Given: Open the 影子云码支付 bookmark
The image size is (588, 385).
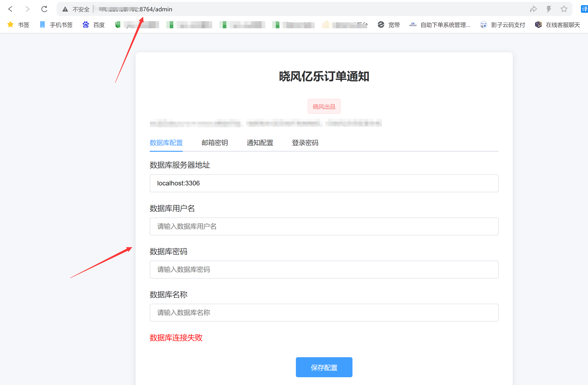Looking at the screenshot, I should coord(502,25).
